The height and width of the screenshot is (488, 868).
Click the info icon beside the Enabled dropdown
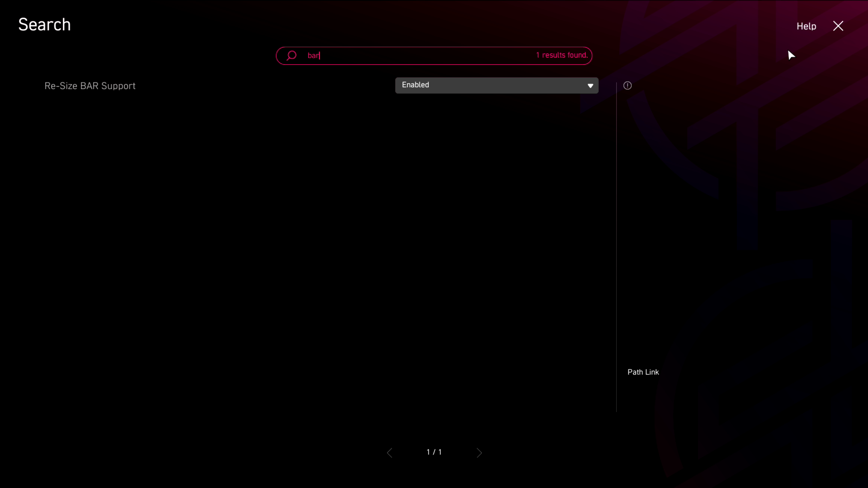(x=627, y=85)
